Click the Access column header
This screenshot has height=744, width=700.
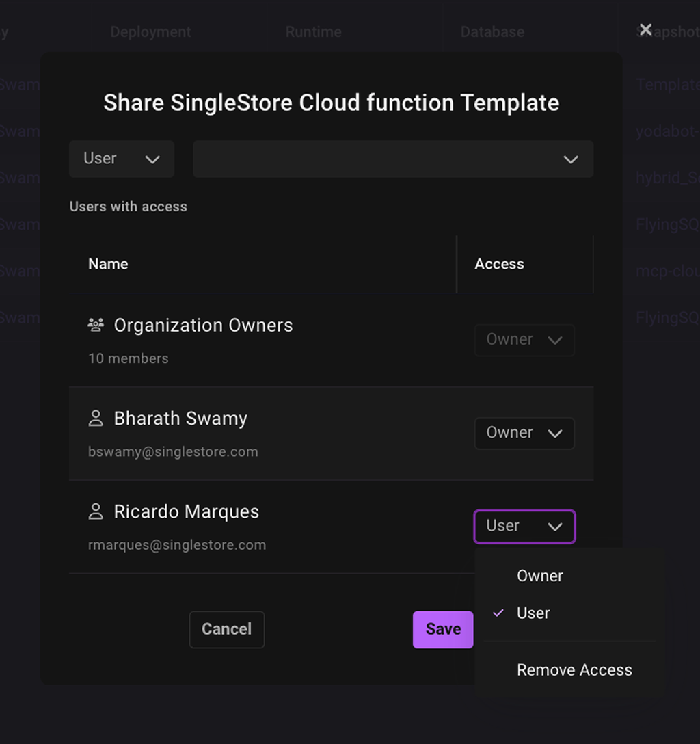point(500,264)
